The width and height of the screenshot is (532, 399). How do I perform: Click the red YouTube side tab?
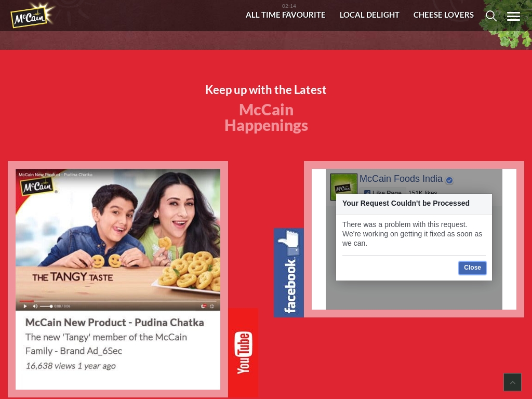tap(243, 353)
